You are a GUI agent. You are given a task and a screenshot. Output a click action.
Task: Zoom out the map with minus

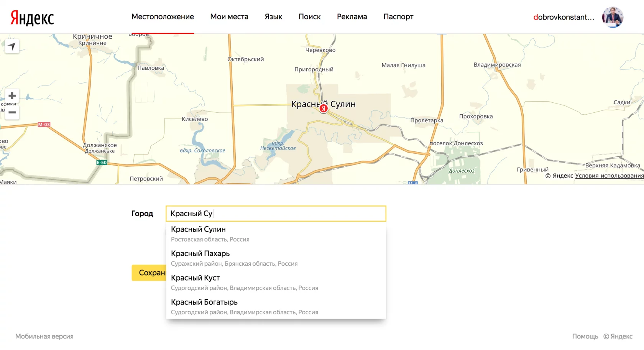pyautogui.click(x=12, y=112)
